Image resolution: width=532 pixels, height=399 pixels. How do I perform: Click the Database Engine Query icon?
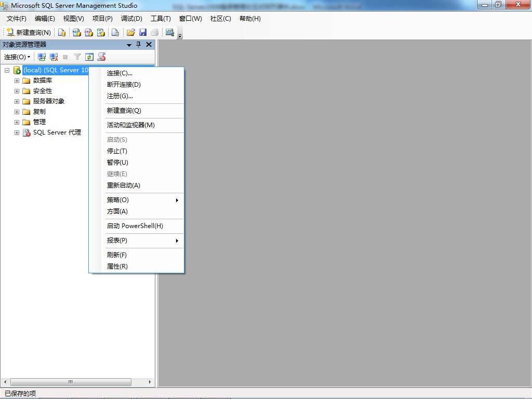tap(62, 32)
